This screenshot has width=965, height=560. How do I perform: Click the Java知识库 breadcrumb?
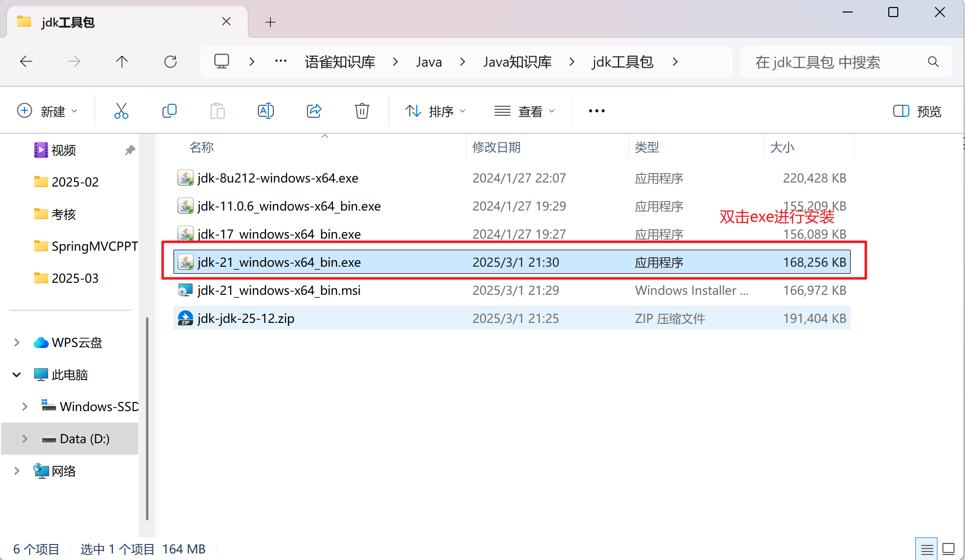tap(517, 62)
